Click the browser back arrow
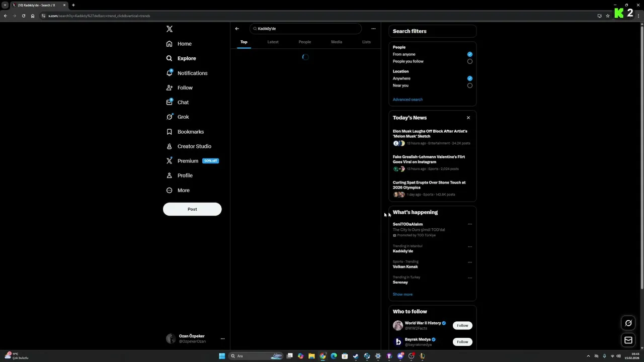644x362 pixels. pos(6,16)
